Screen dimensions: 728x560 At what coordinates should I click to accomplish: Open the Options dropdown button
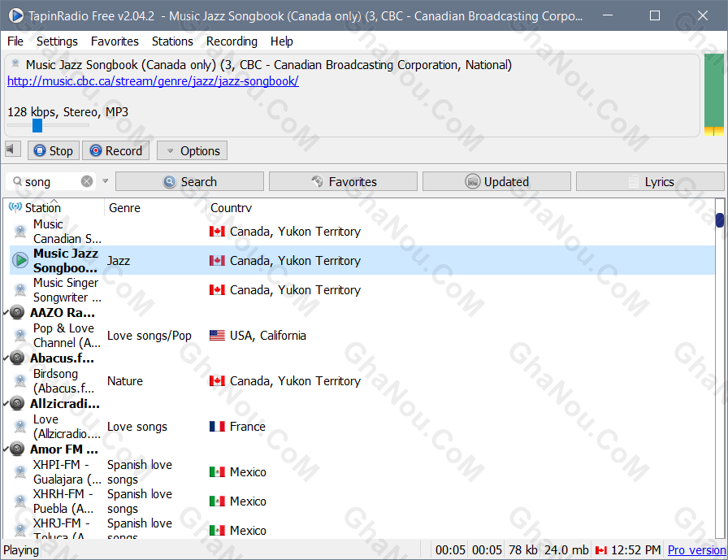(193, 150)
